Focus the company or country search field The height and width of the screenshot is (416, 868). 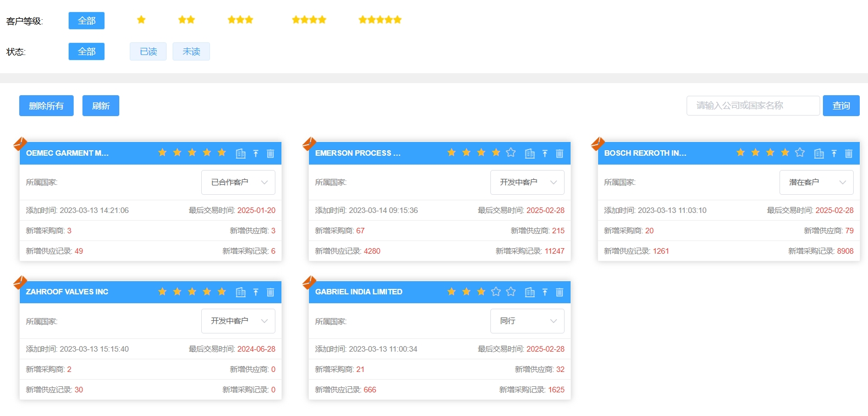[x=753, y=106]
